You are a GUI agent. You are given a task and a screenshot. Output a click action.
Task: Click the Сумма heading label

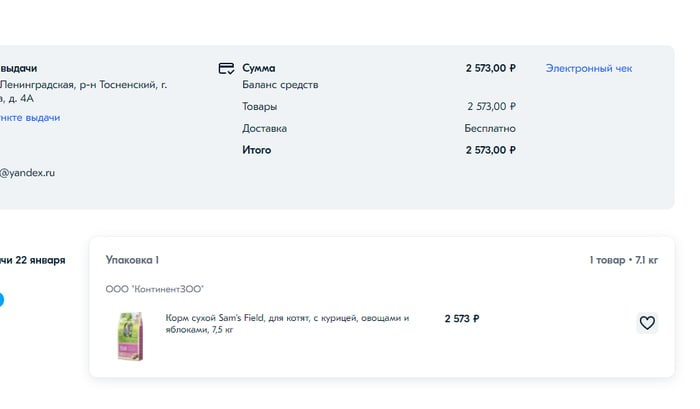(x=259, y=69)
